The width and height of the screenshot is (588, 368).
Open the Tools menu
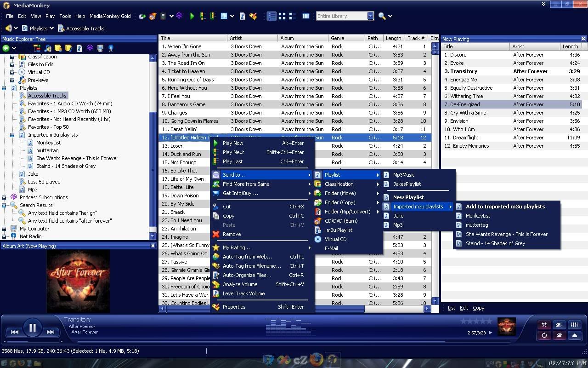point(65,16)
